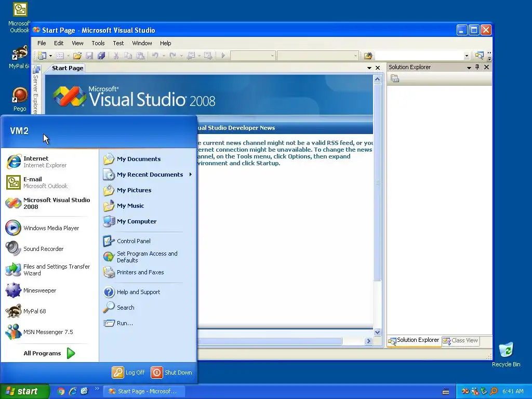Open the Edit menu
532x399 pixels.
click(x=59, y=43)
